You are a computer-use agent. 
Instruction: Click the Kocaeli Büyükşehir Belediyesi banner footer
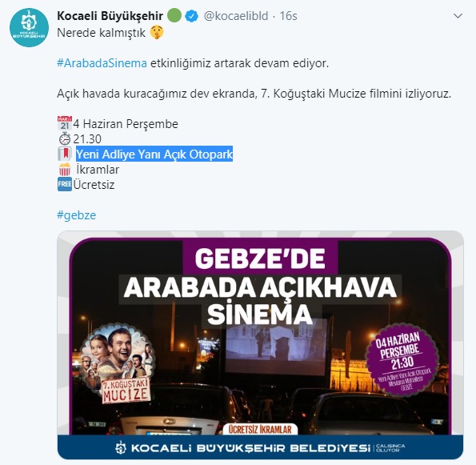coord(260,447)
